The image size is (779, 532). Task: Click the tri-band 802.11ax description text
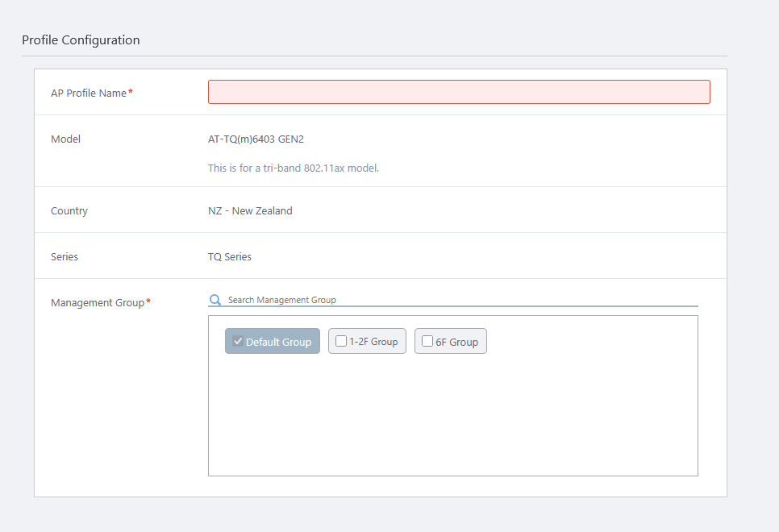[x=293, y=168]
